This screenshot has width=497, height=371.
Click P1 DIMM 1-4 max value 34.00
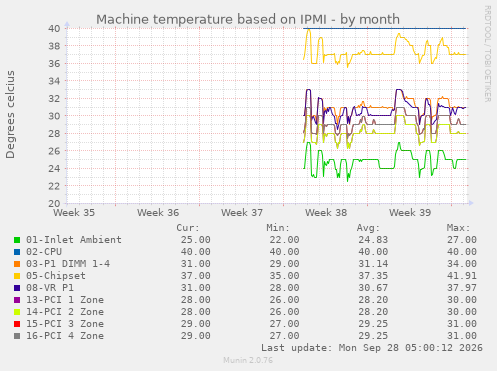click(x=462, y=264)
